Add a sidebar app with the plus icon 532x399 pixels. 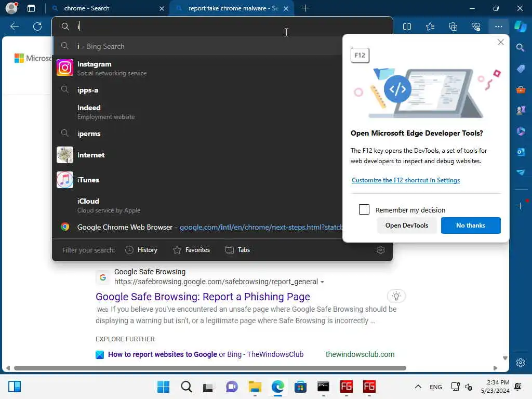[x=521, y=206]
